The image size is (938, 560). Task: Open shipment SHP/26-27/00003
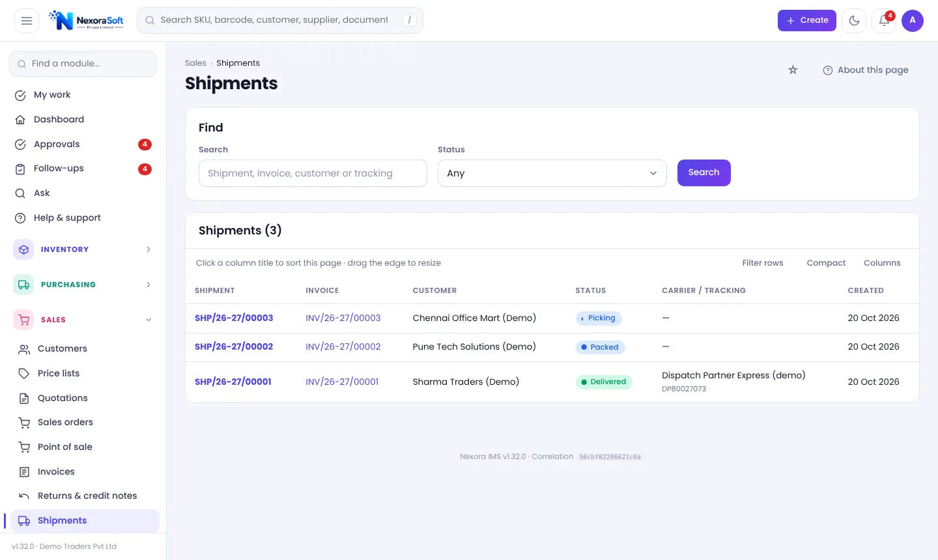tap(234, 318)
